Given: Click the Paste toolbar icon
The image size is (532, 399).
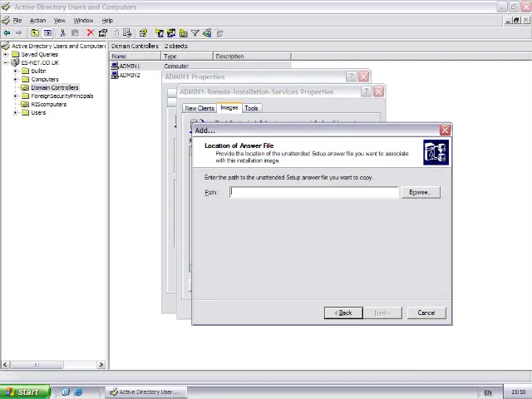Looking at the screenshot, I should pyautogui.click(x=75, y=33).
